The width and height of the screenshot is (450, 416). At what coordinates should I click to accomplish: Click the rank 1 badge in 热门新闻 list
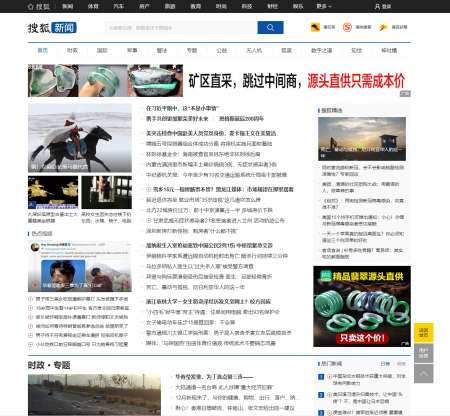[321, 377]
